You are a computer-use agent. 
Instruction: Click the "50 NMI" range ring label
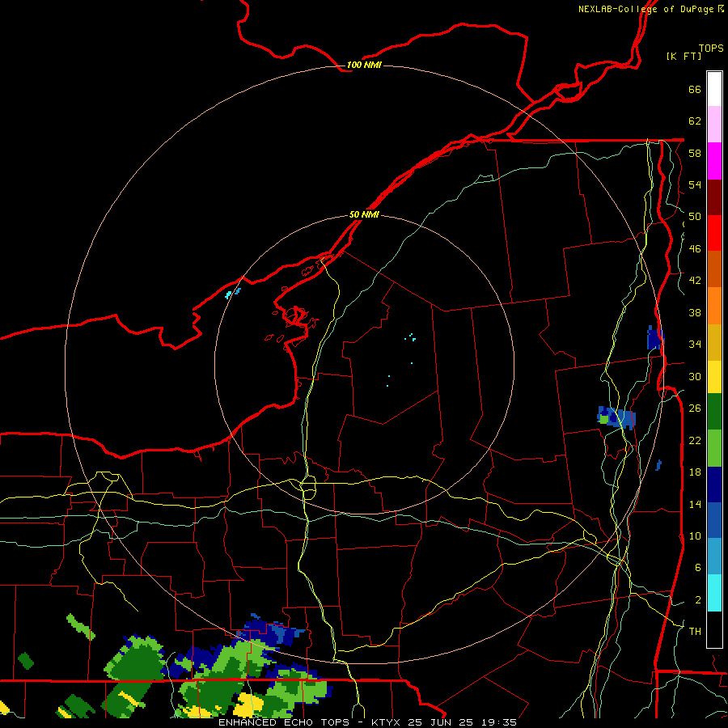click(364, 214)
